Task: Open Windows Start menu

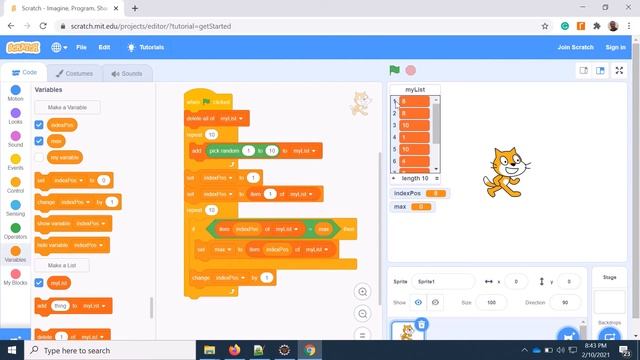Action: coord(12,350)
